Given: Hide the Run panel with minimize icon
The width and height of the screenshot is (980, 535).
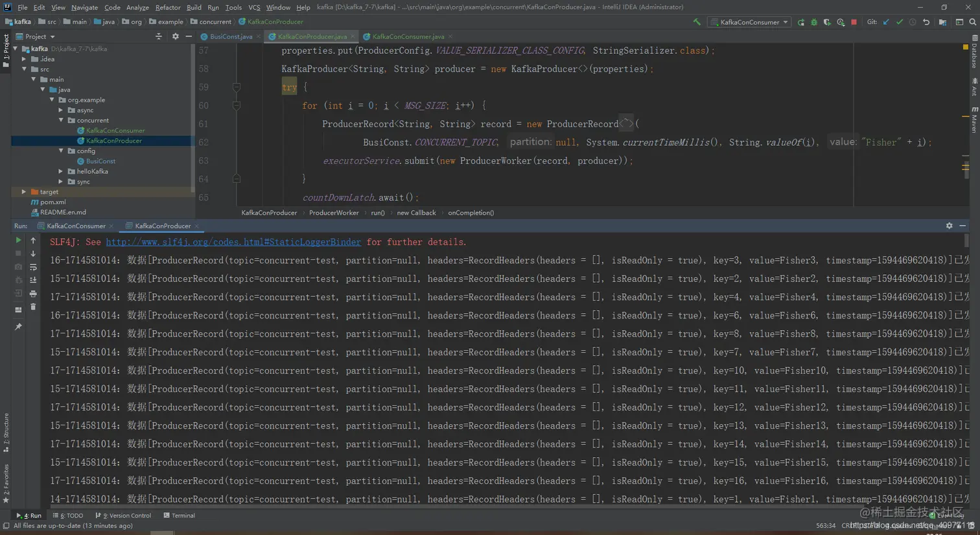Looking at the screenshot, I should coord(962,226).
